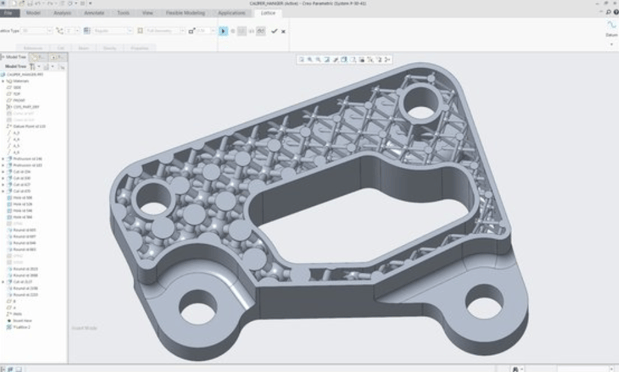619x372 pixels.
Task: Open the Cell options panel tab
Action: (60, 48)
